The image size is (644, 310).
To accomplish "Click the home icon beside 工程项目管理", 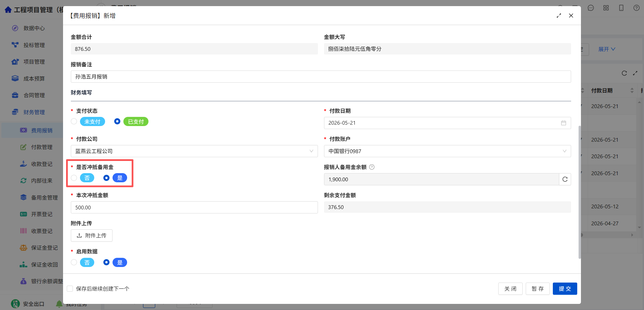I will point(8,10).
